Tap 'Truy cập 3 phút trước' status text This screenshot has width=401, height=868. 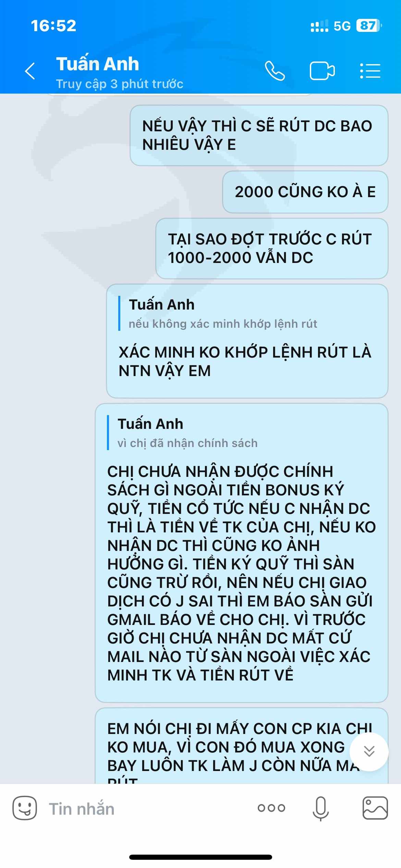coord(120,84)
